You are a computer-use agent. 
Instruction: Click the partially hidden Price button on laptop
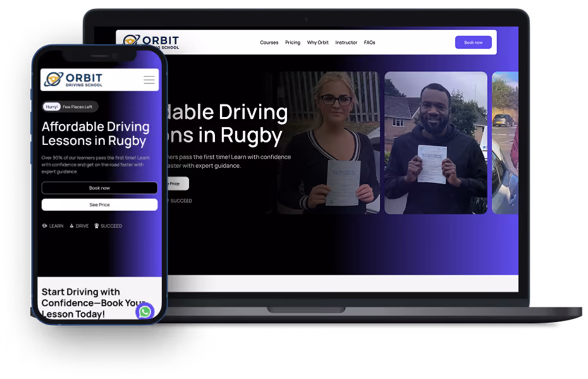(178, 183)
